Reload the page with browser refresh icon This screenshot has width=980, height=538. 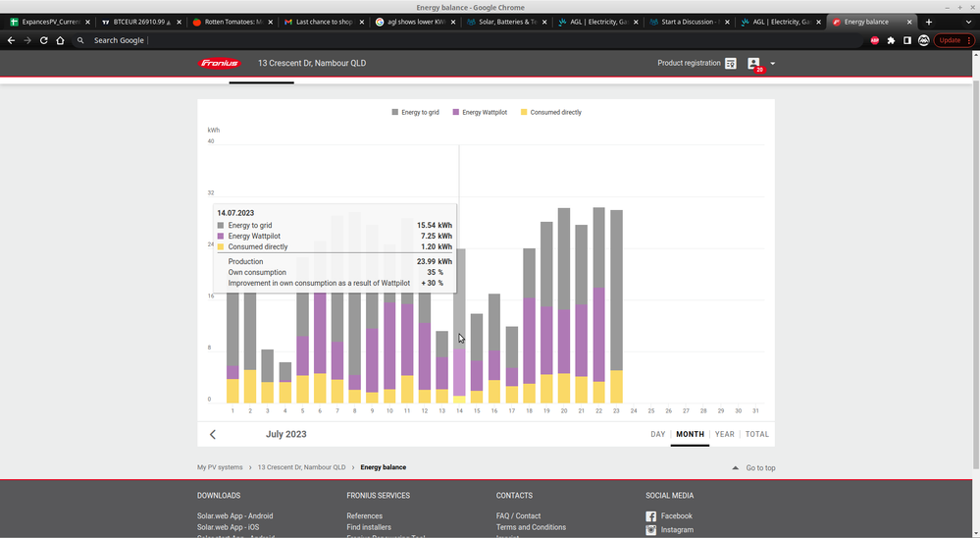pos(44,40)
